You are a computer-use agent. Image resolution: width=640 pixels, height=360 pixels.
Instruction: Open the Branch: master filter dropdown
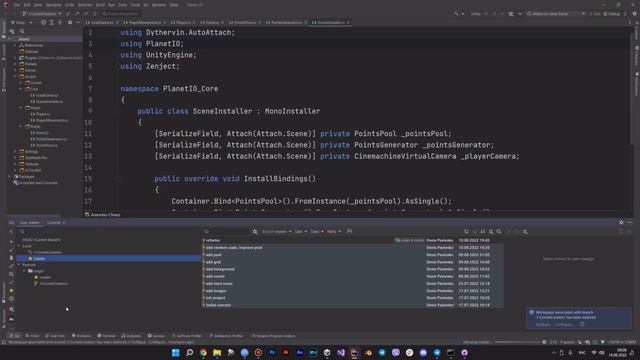coord(276,231)
